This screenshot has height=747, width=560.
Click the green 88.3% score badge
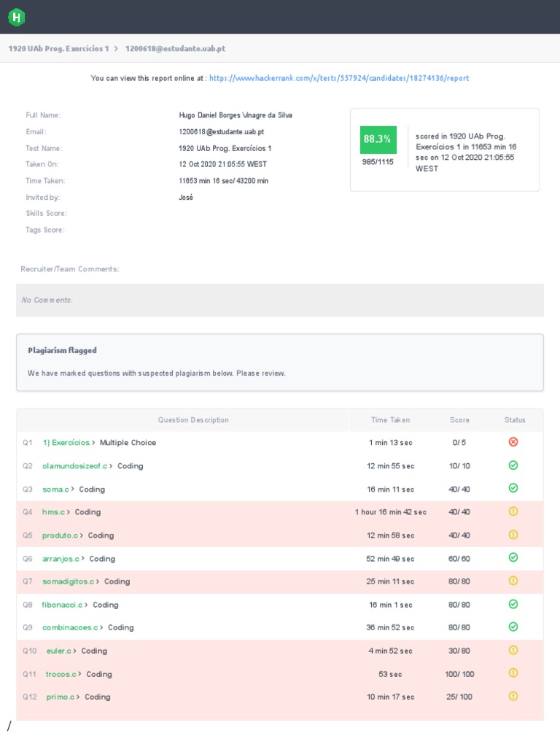point(378,139)
